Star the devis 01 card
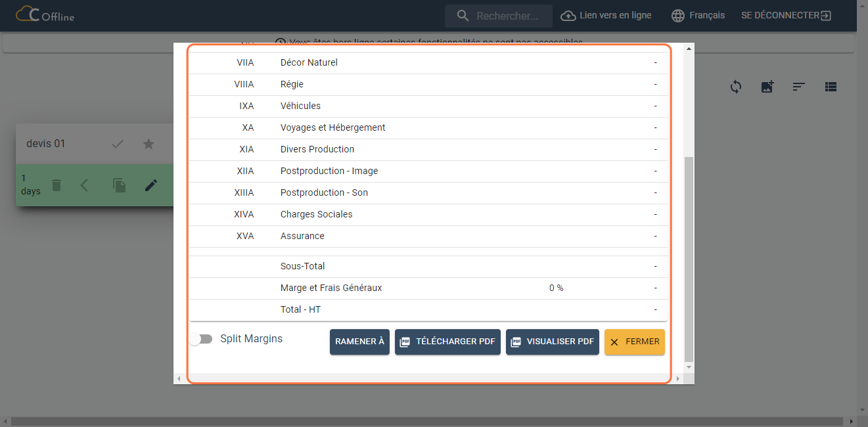 pos(149,144)
